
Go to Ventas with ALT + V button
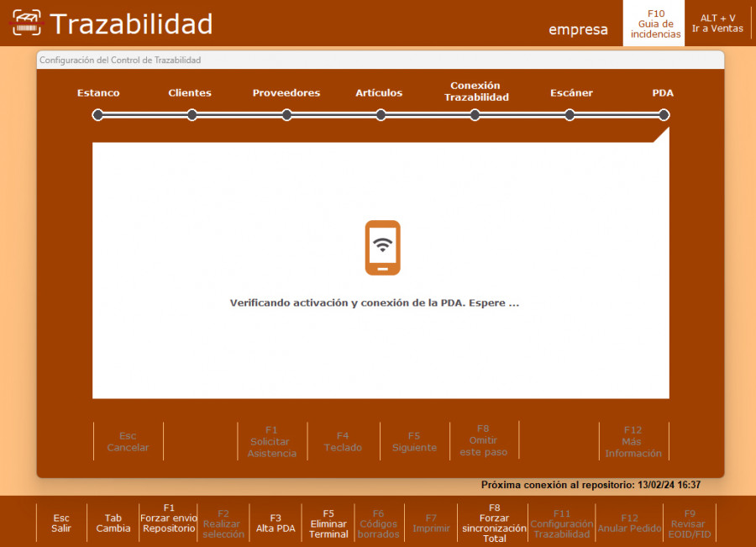coord(717,24)
